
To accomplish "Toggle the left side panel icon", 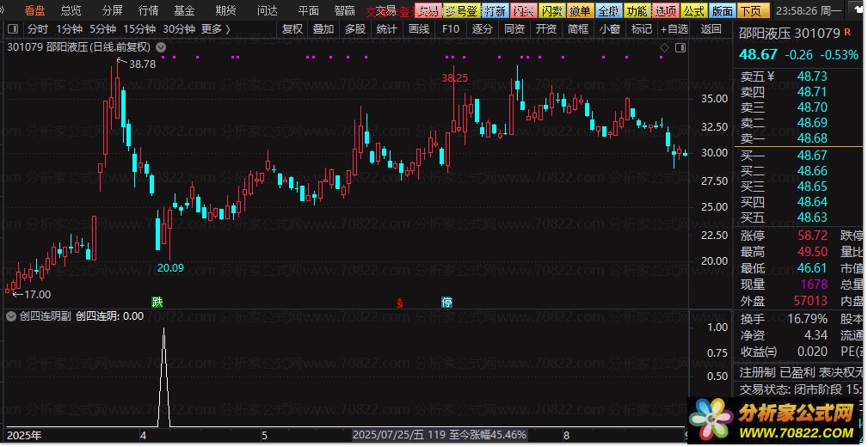I will pyautogui.click(x=13, y=28).
